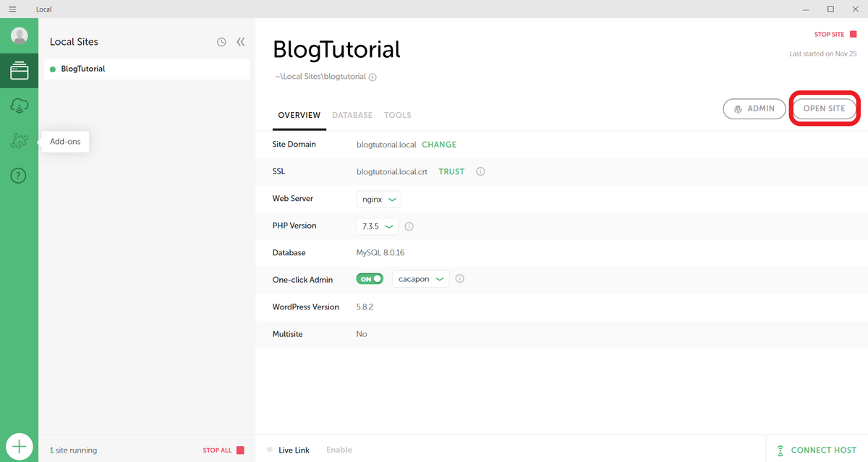Click the site folder path arrow icon
The image size is (868, 462).
tap(373, 77)
